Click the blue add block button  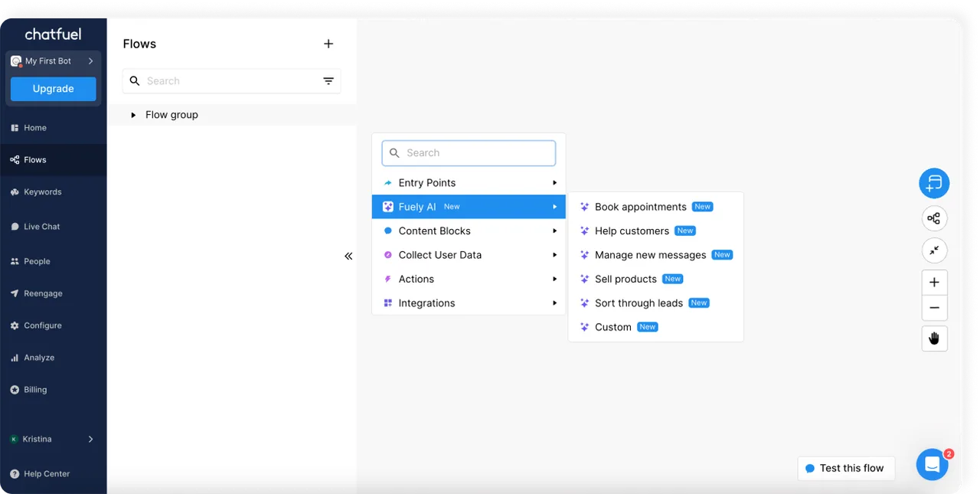click(x=934, y=184)
